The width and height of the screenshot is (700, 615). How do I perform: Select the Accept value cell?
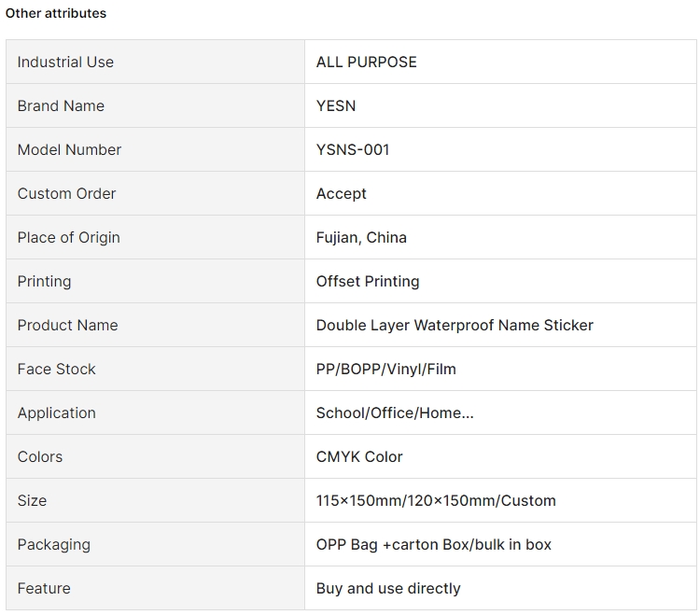(500, 193)
